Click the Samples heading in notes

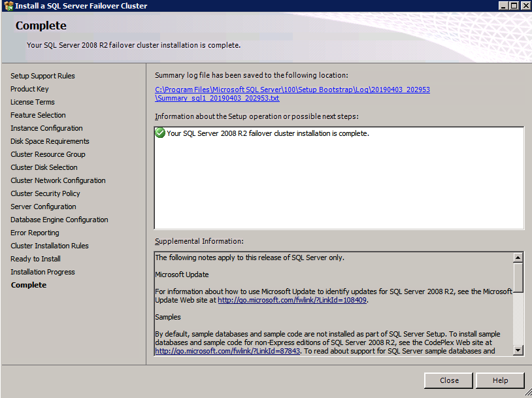point(168,317)
